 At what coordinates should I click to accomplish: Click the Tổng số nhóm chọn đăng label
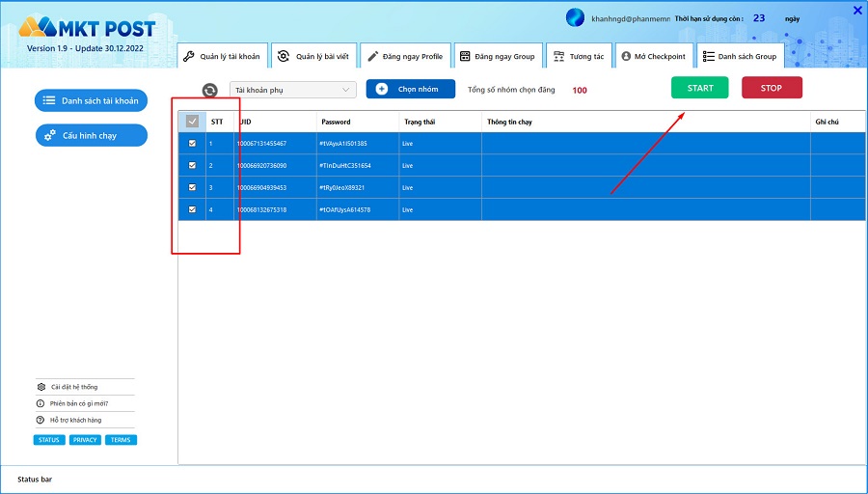(x=511, y=90)
